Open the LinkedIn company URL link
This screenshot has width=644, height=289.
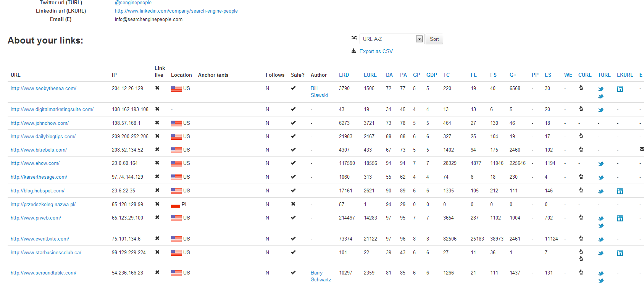pos(176,11)
